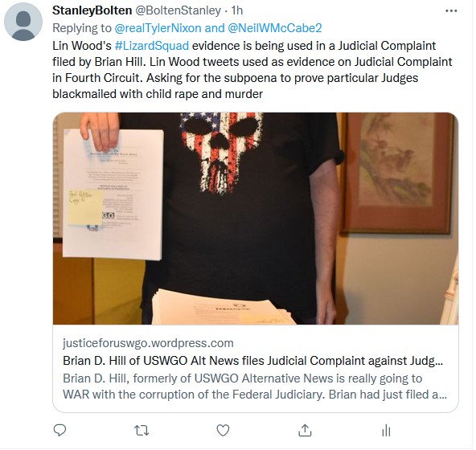View tweet analytics bar chart icon
The width and height of the screenshot is (476, 450).
tap(386, 430)
